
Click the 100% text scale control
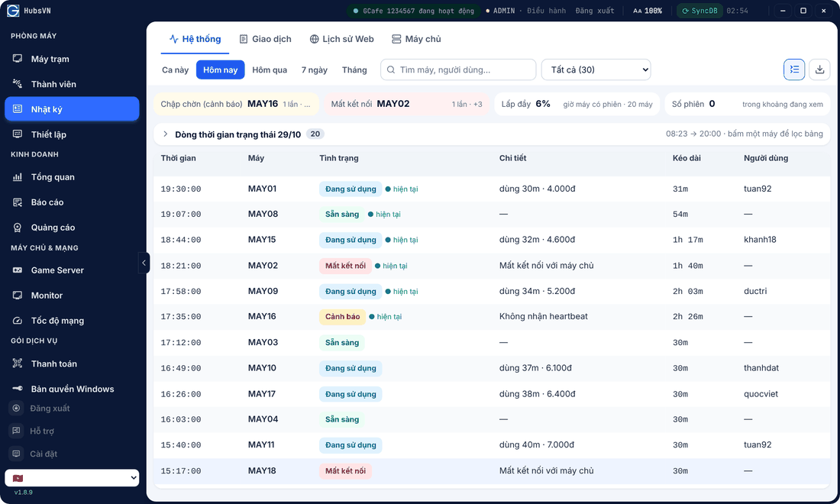(648, 11)
